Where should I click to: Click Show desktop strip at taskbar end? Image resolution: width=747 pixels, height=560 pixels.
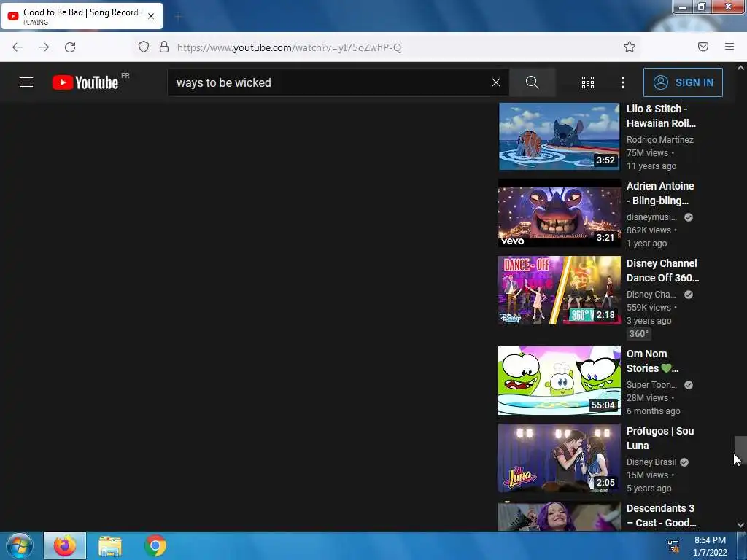tap(742, 545)
